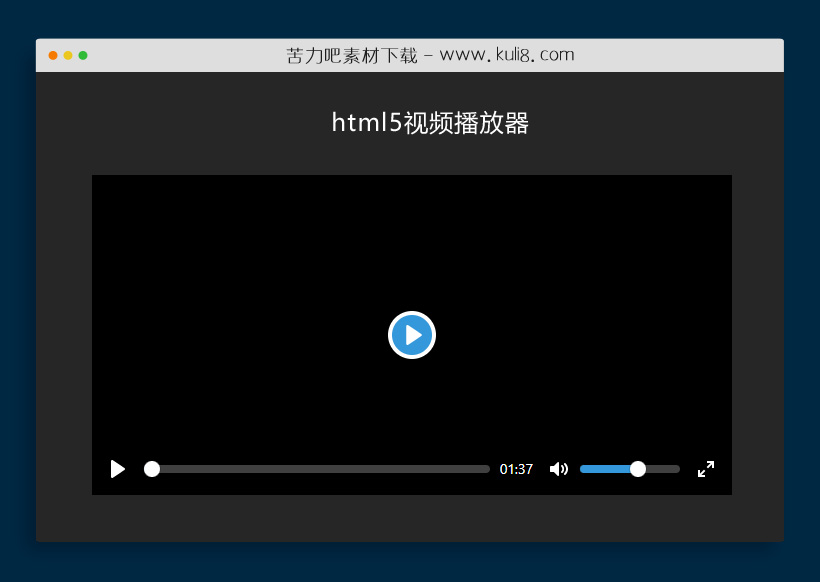
Task: Click midway along the video progress bar
Action: [317, 469]
